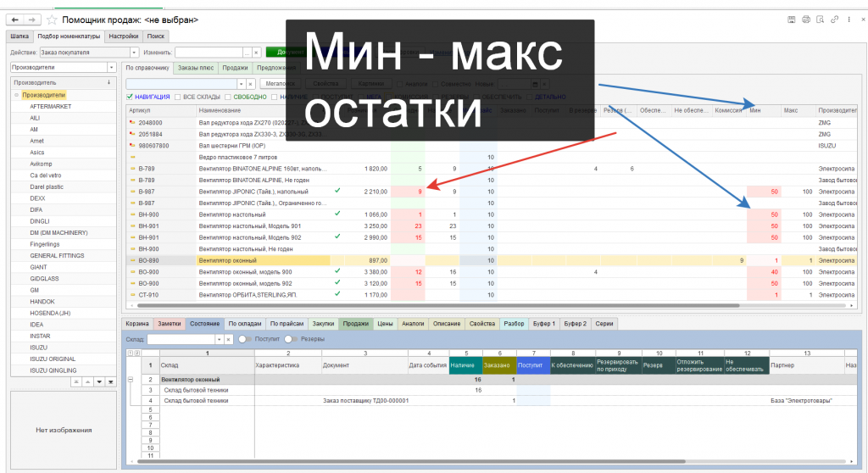Enable the ВСЕ СКЛАДЫ checkbox
The image size is (868, 473).
click(178, 97)
